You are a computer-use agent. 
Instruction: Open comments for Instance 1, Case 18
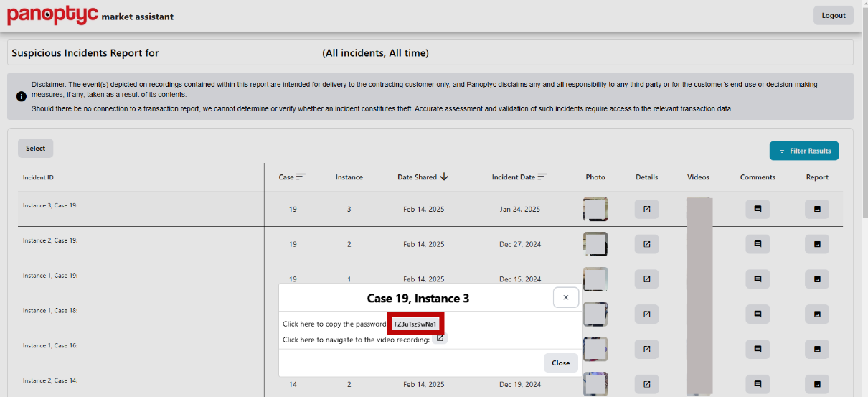(758, 314)
